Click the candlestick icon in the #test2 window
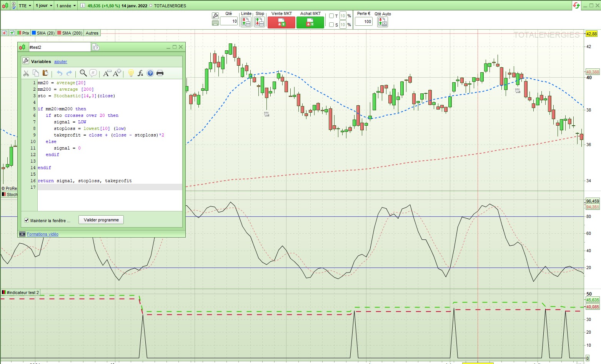This screenshot has height=364, width=601. 22,47
